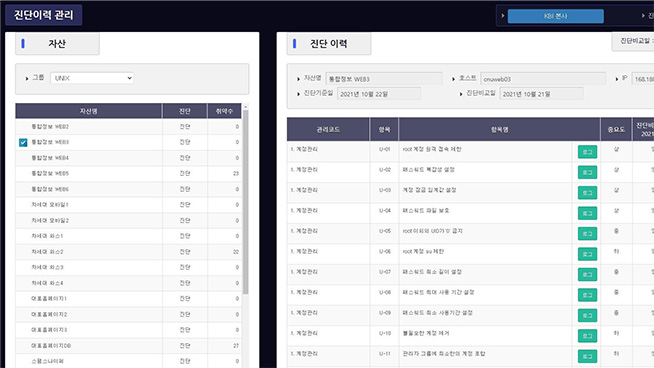Sort by 항목명 column header
This screenshot has width=654, height=368.
pyautogui.click(x=499, y=129)
